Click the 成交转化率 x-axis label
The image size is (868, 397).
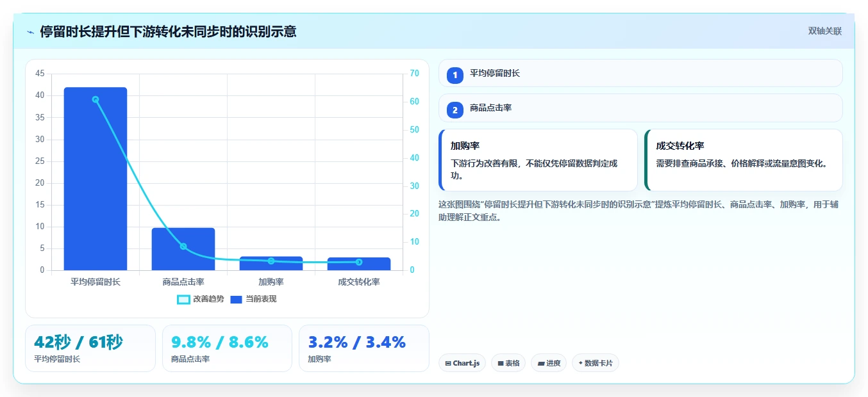pos(359,282)
